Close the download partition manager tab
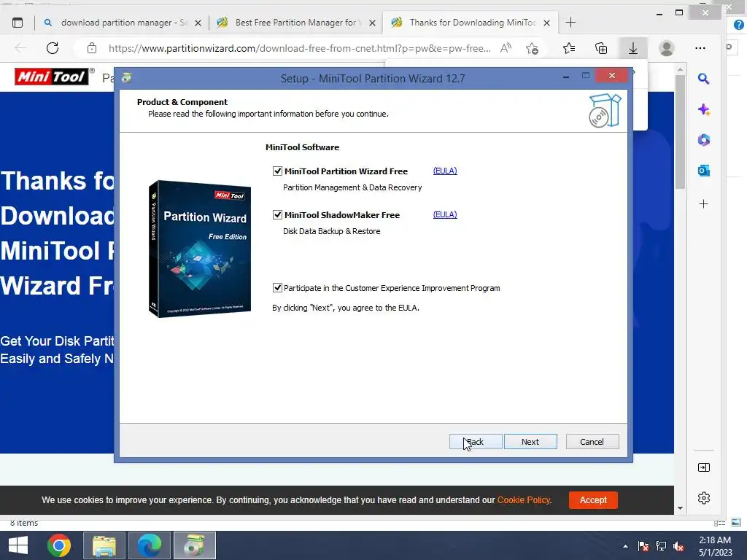Screen dimensions: 747x560 [198, 23]
